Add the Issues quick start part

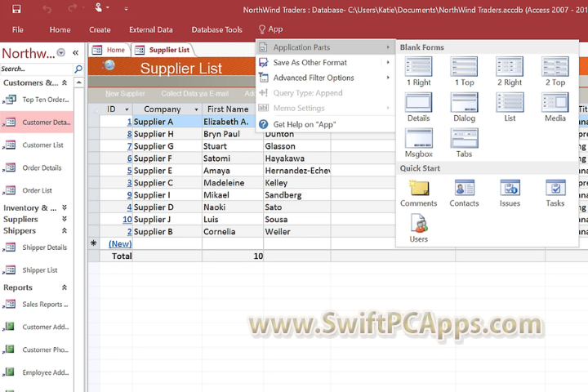pos(510,194)
